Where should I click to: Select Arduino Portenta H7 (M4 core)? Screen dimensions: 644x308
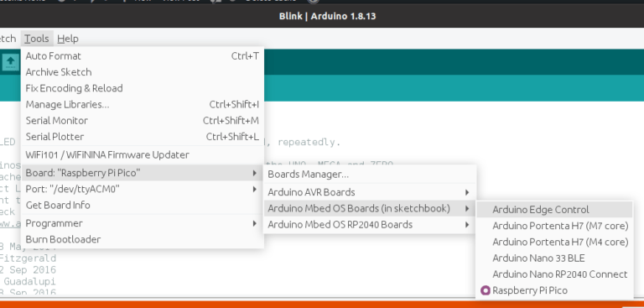tap(554, 242)
